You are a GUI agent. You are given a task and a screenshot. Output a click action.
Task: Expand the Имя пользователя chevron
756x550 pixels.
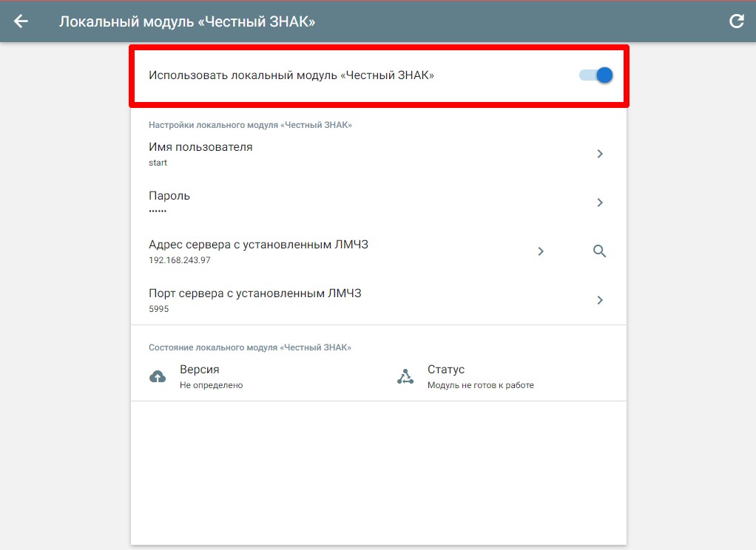point(600,154)
